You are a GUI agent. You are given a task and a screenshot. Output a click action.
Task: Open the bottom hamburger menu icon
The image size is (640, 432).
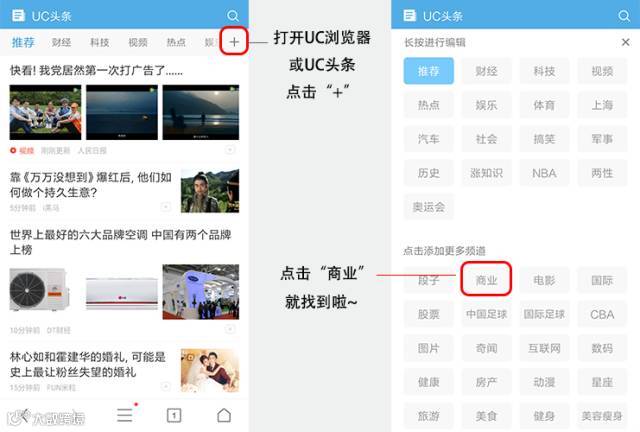click(125, 415)
